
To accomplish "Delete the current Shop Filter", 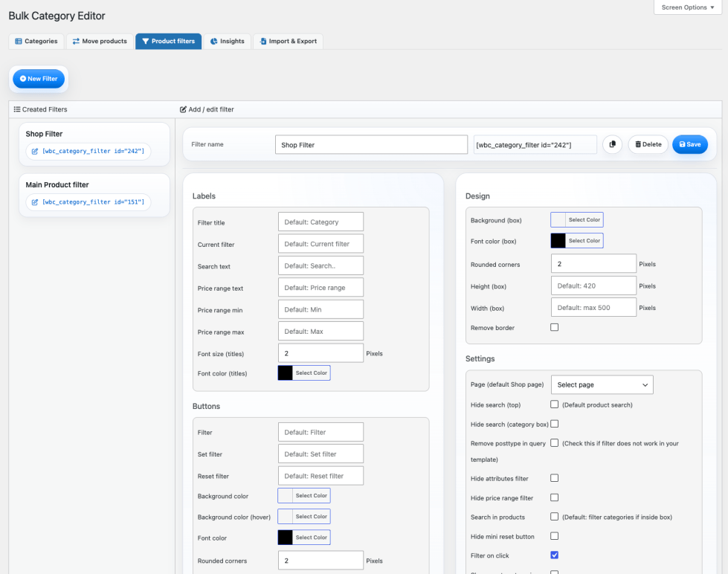I will pyautogui.click(x=648, y=144).
